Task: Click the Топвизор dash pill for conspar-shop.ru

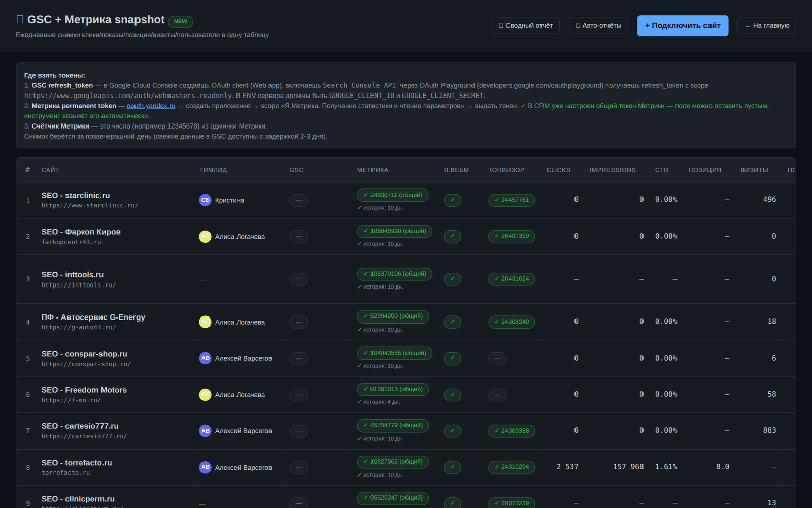Action: (497, 358)
